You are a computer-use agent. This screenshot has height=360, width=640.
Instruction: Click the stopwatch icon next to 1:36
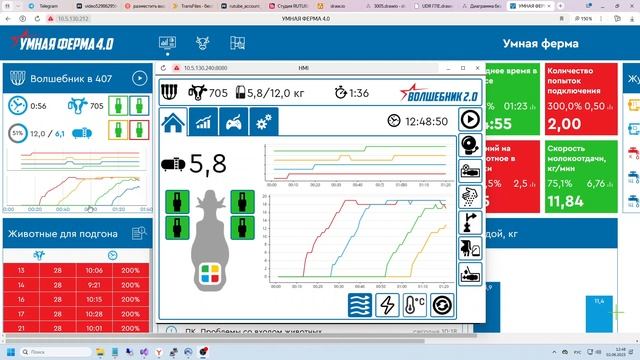click(x=340, y=93)
